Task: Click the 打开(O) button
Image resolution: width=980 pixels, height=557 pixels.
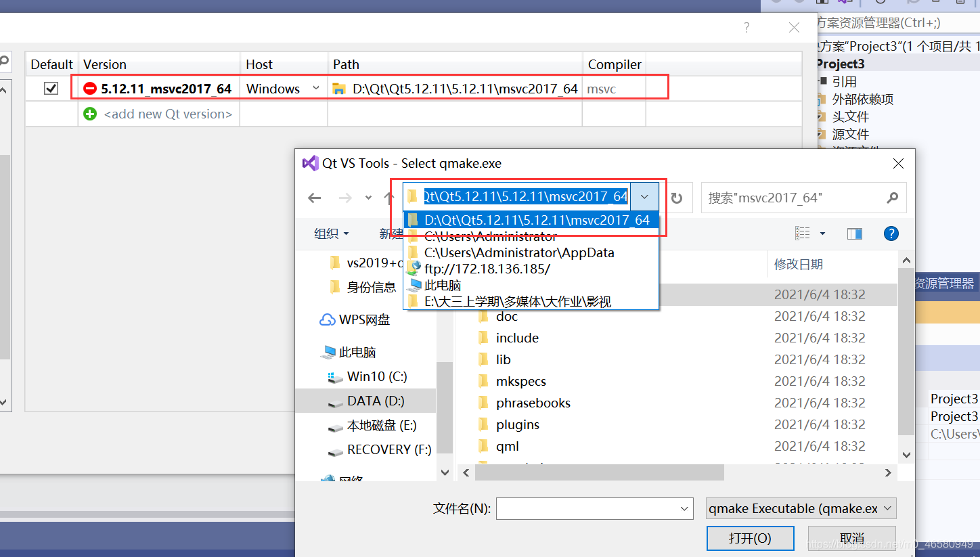Action: (x=750, y=538)
